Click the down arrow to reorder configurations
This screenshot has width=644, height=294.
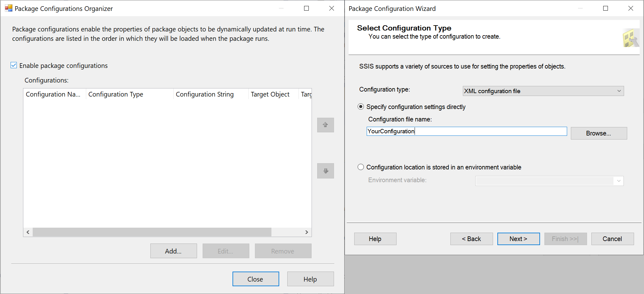325,171
